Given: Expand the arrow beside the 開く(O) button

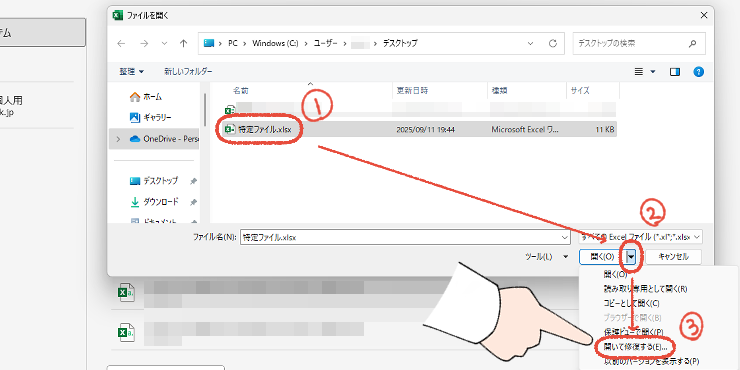Looking at the screenshot, I should [632, 257].
